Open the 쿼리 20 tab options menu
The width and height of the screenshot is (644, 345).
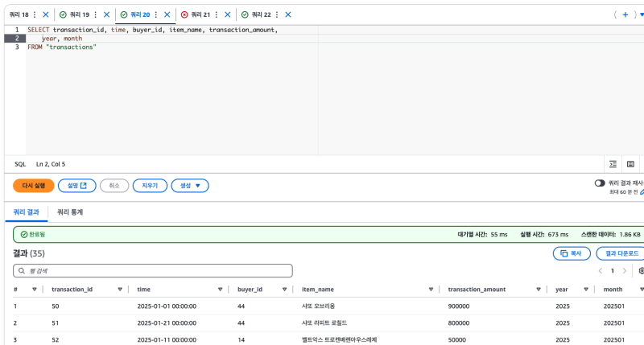tap(157, 14)
